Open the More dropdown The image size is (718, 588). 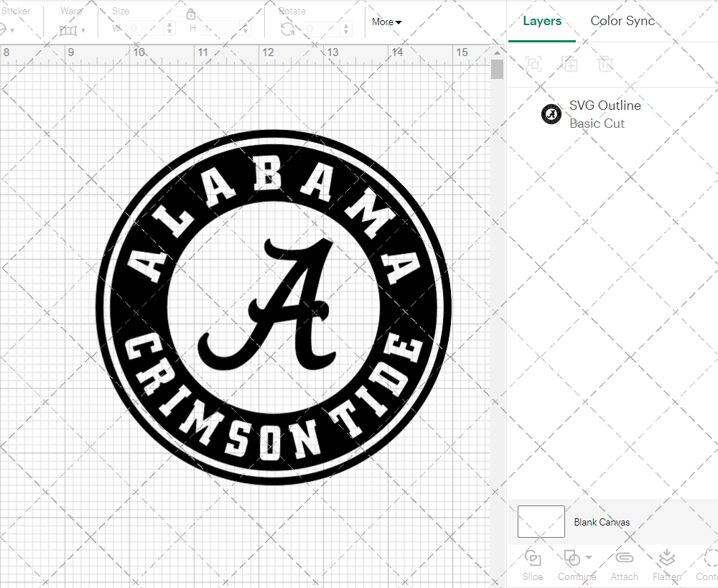(386, 22)
